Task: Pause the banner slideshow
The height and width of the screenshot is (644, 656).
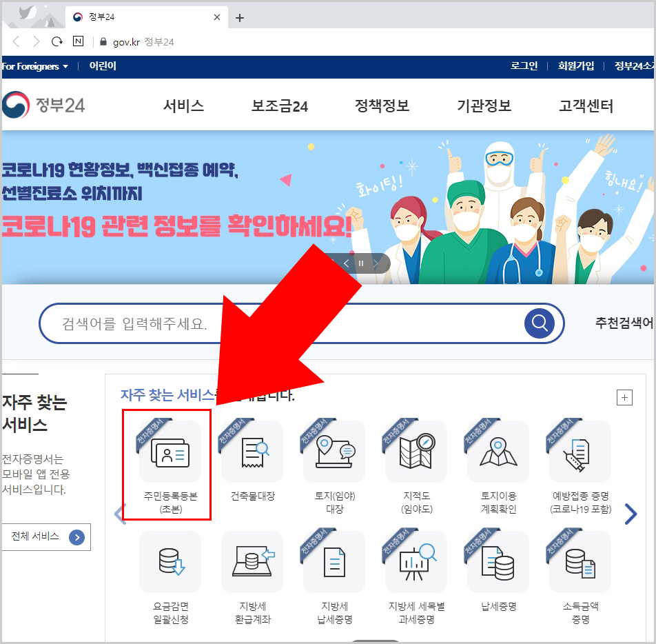Action: click(361, 263)
